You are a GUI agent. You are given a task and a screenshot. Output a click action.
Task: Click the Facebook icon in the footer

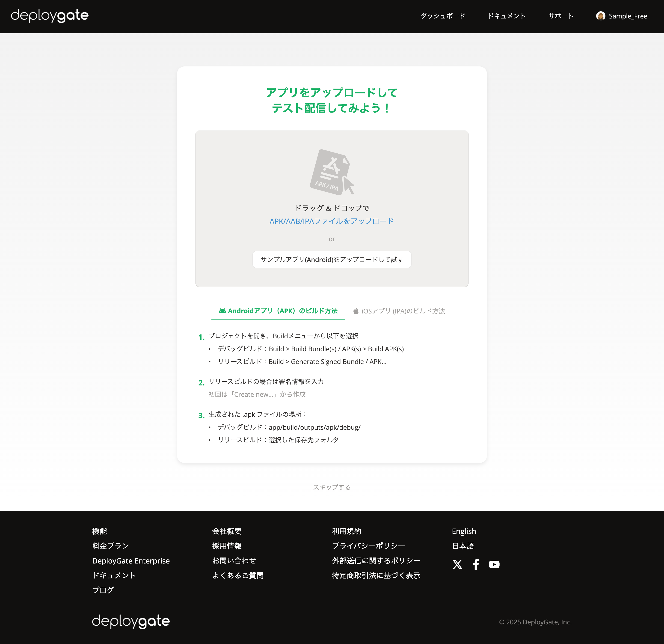click(x=476, y=564)
